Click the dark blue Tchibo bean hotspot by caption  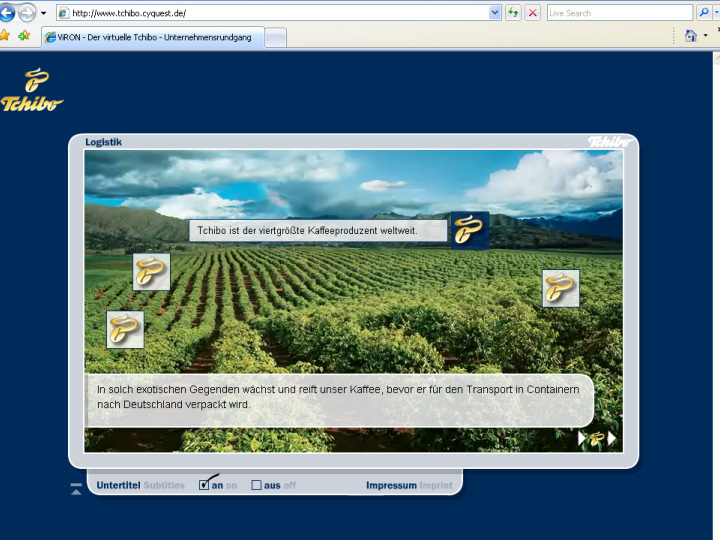(469, 230)
